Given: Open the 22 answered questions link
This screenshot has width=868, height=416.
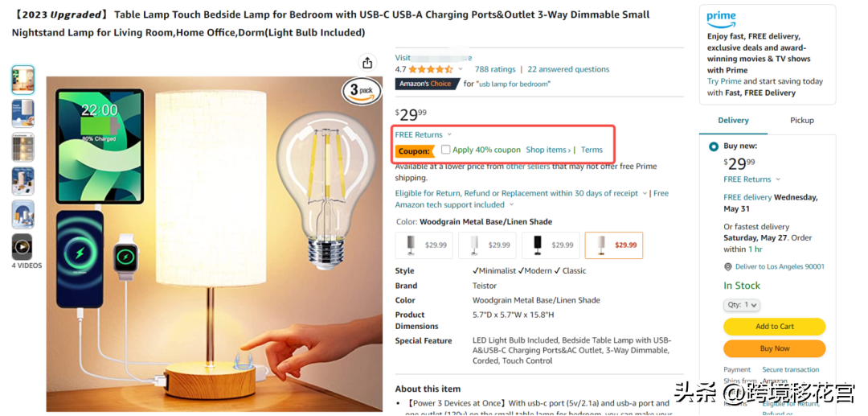Looking at the screenshot, I should pos(568,70).
